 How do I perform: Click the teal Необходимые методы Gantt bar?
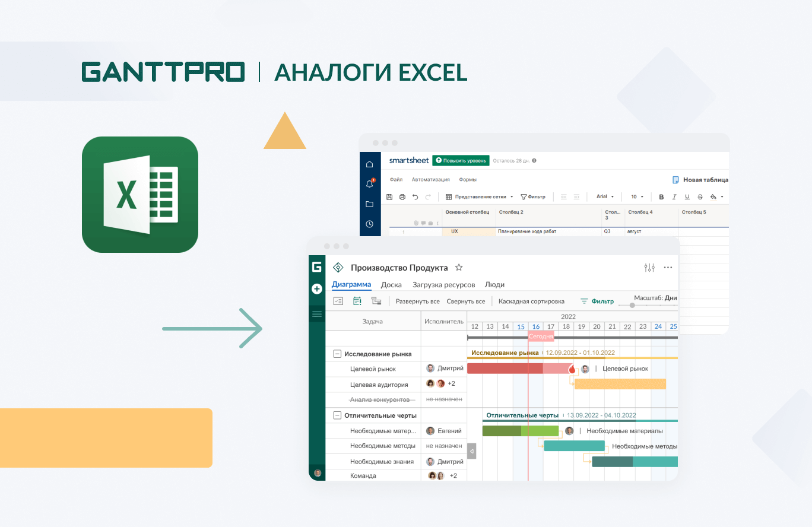(x=575, y=446)
